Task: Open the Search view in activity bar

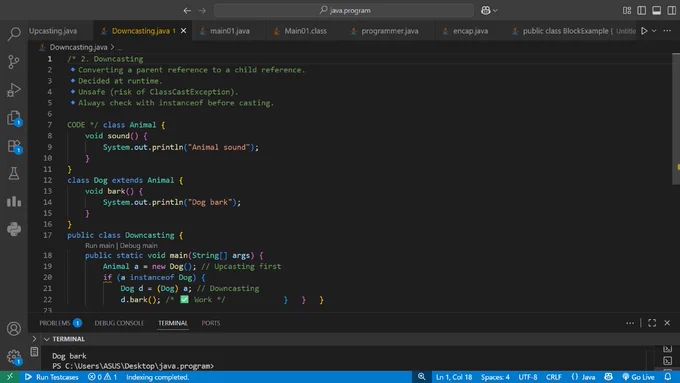Action: coord(14,34)
